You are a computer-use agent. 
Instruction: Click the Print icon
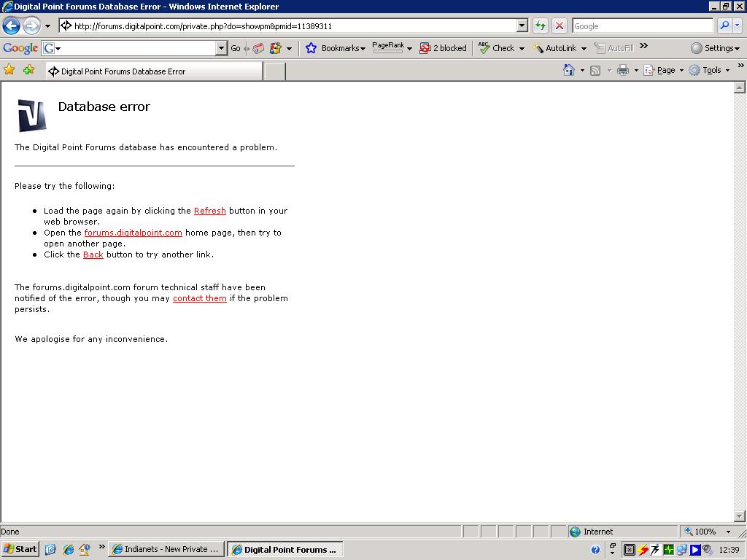(623, 71)
